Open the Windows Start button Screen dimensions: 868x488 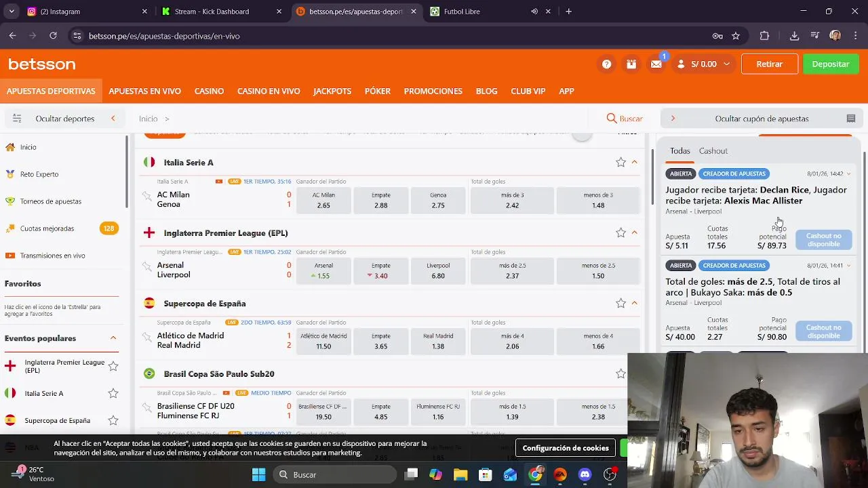coord(259,474)
